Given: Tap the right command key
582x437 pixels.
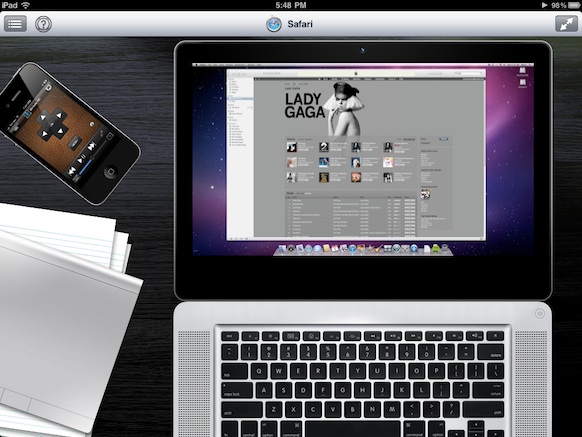Looking at the screenshot, I should point(413,430).
